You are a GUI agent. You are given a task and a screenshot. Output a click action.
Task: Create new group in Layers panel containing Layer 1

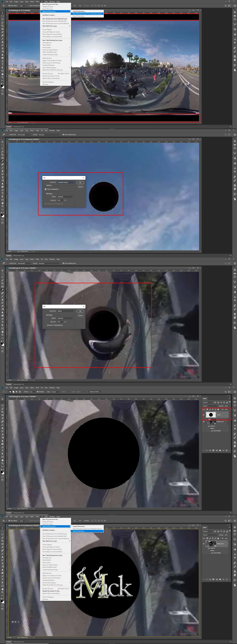click(220, 450)
